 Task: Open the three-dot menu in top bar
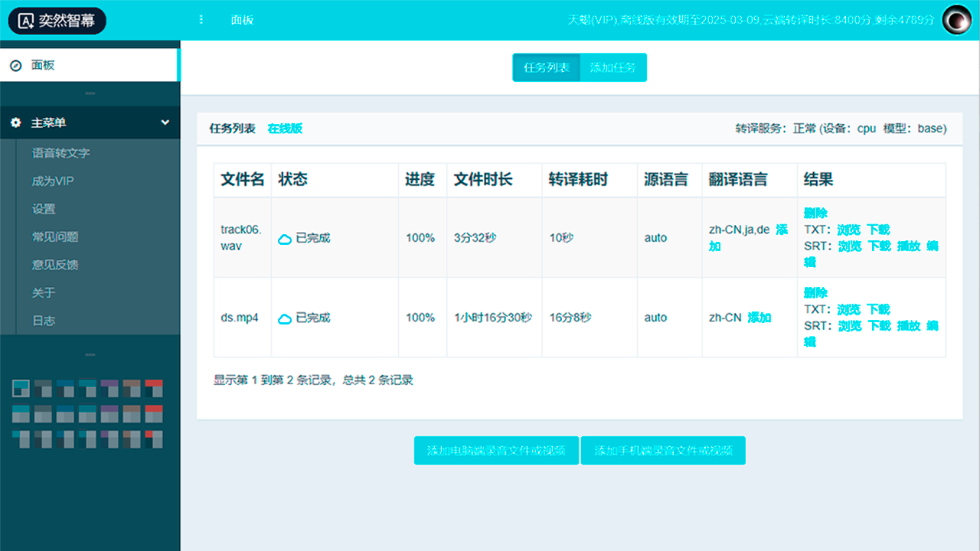point(201,20)
